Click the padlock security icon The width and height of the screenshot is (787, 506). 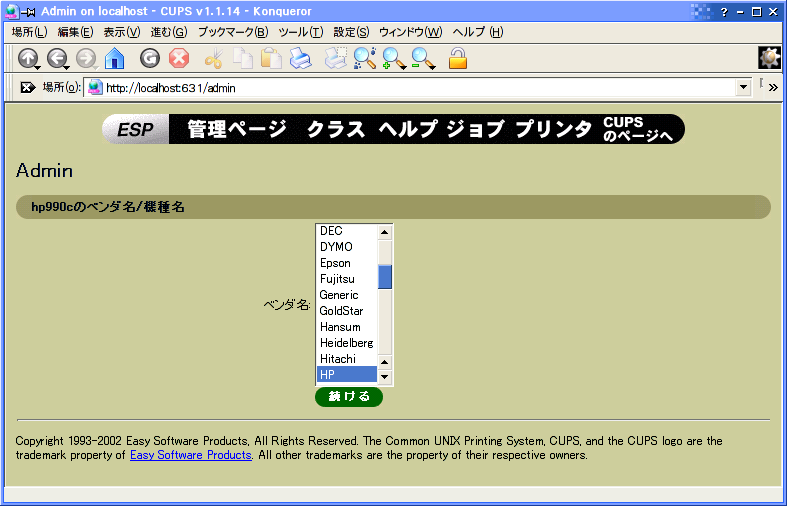click(458, 58)
